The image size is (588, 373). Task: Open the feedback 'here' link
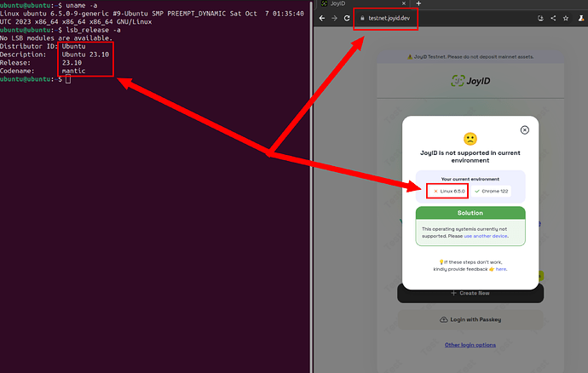[501, 269]
